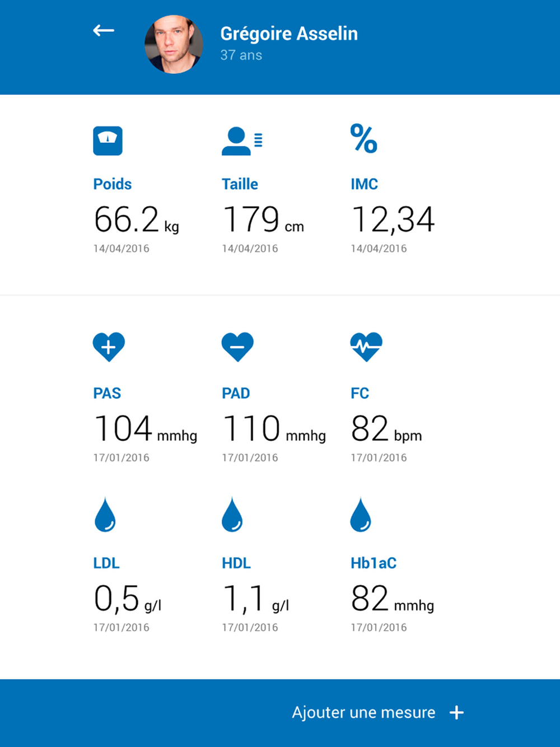Tap the Hb1aC droplet icon

tap(361, 515)
